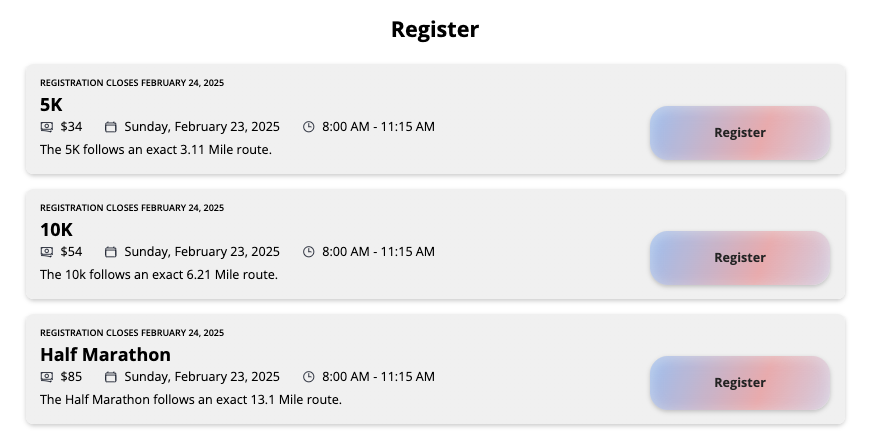Click the 10K price money icon

[46, 252]
